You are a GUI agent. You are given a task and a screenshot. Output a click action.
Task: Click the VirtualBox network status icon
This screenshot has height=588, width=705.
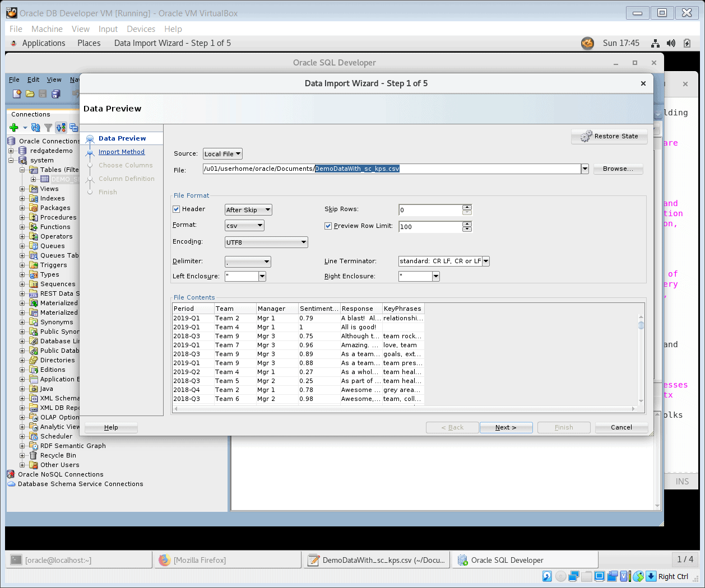point(573,576)
